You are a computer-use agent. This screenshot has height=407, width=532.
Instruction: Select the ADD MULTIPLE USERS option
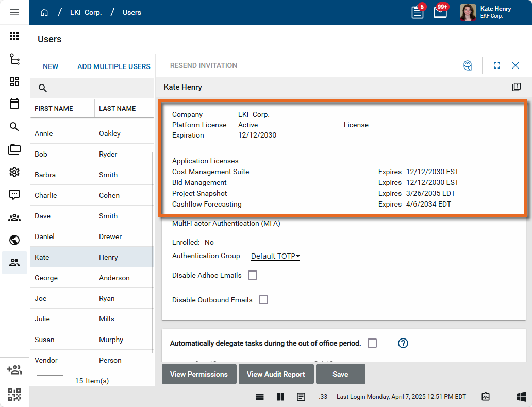114,66
